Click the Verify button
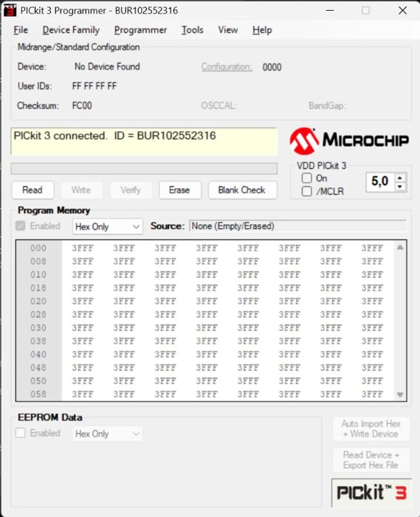This screenshot has width=420, height=517. (130, 190)
